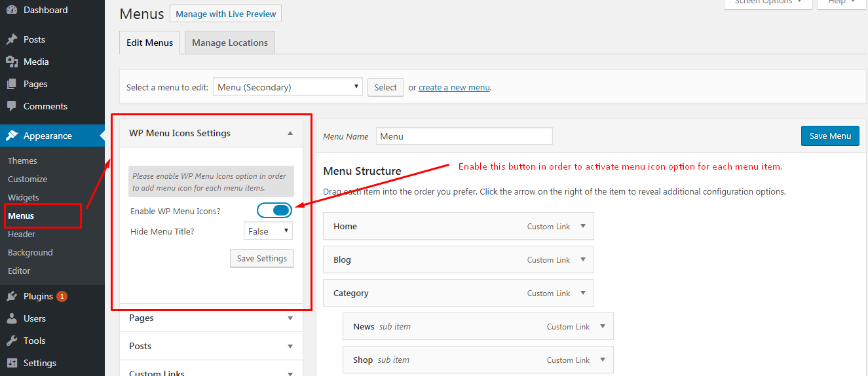Viewport: 868px width, 376px height.
Task: Switch to the Manage Locations tab
Action: click(229, 43)
